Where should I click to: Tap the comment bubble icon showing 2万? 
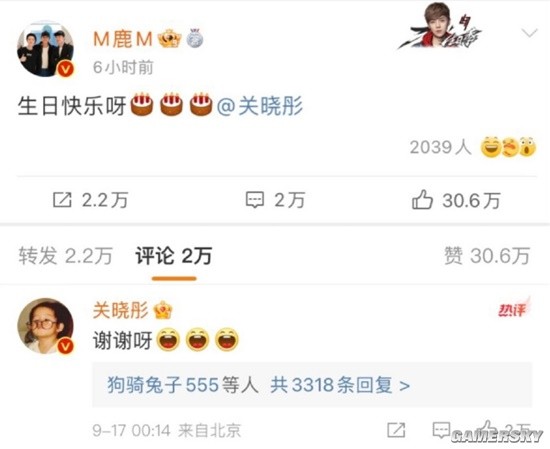coord(254,200)
